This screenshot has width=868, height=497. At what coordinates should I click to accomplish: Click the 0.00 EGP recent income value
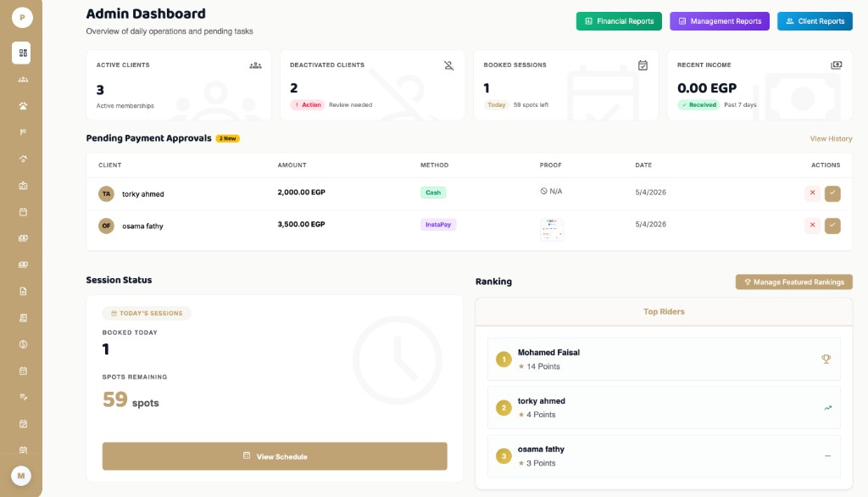point(707,88)
